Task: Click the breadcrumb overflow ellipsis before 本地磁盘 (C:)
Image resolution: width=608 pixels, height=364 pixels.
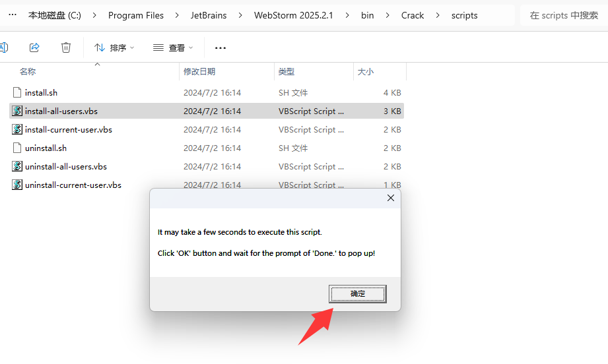Action: pos(13,15)
